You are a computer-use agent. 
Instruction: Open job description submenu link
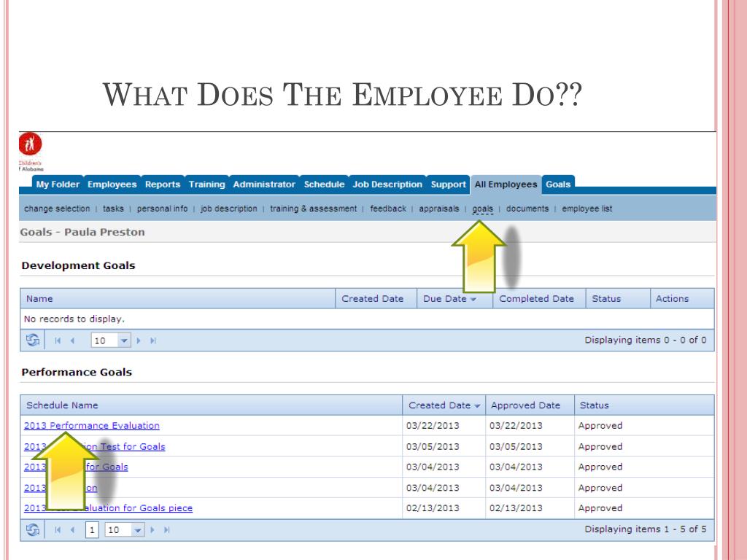[228, 209]
